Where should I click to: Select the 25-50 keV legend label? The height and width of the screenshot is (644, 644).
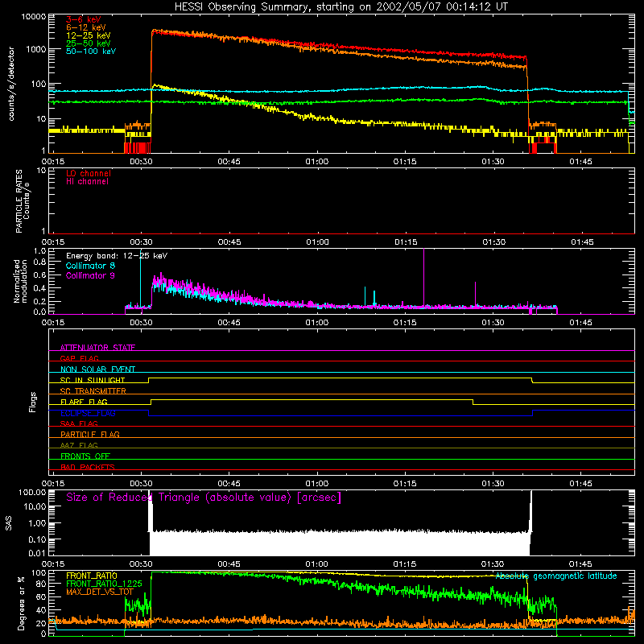click(89, 43)
